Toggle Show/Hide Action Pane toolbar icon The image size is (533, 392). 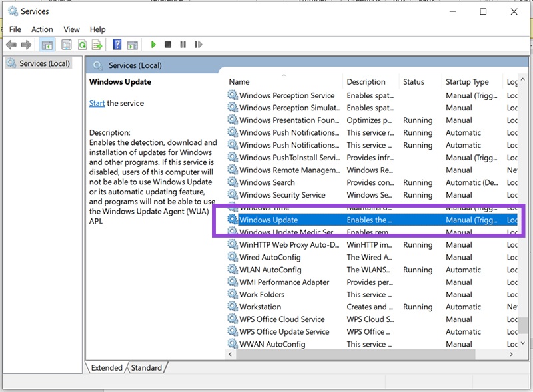coord(132,45)
